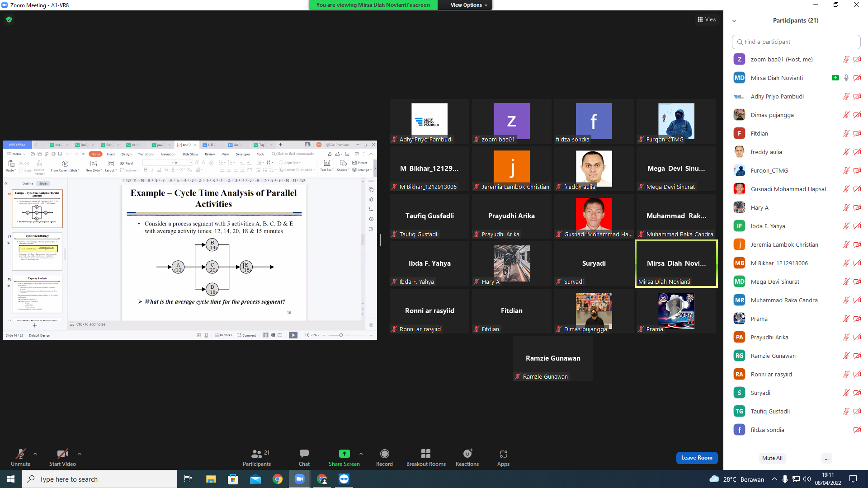Select Furqon_CTMG's video tile

(x=676, y=121)
